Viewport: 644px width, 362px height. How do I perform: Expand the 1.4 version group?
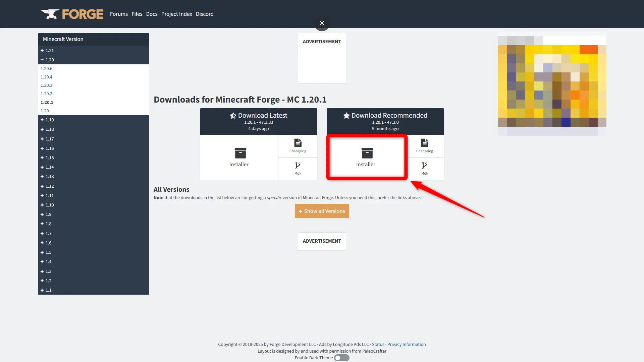(94, 261)
